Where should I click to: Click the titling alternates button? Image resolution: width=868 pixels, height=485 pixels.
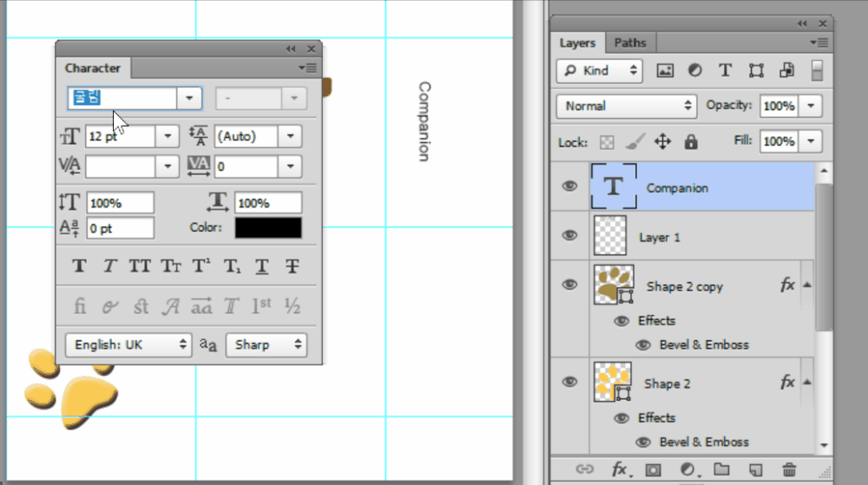pyautogui.click(x=232, y=305)
